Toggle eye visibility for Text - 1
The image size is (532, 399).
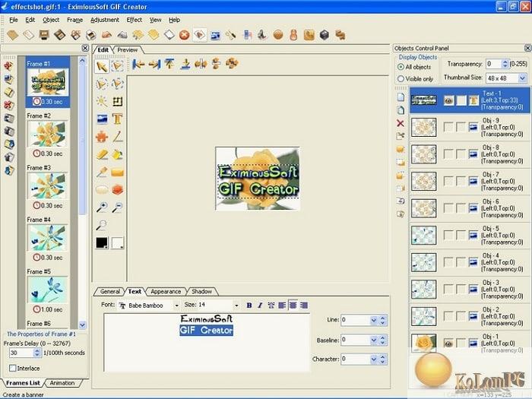(x=448, y=100)
